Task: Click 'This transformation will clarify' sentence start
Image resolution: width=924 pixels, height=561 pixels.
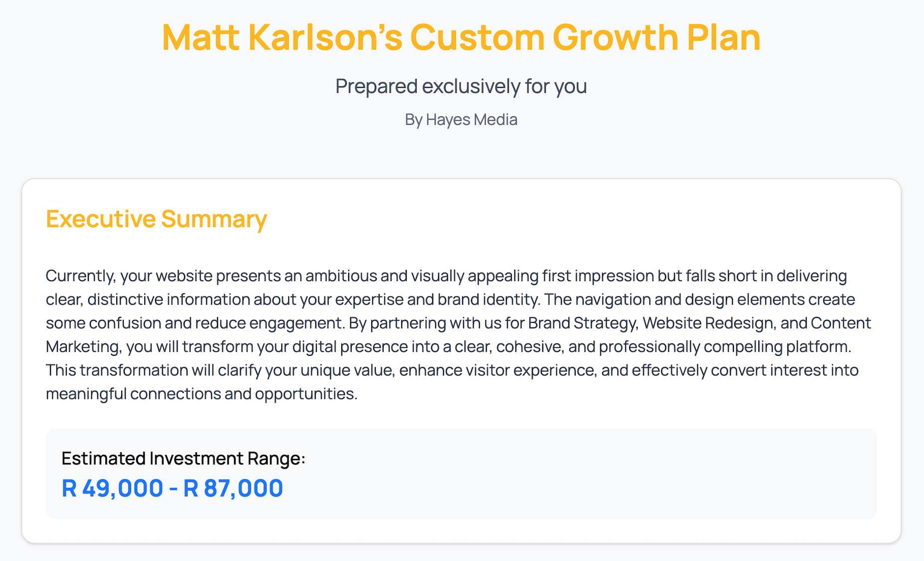Action: pyautogui.click(x=153, y=370)
